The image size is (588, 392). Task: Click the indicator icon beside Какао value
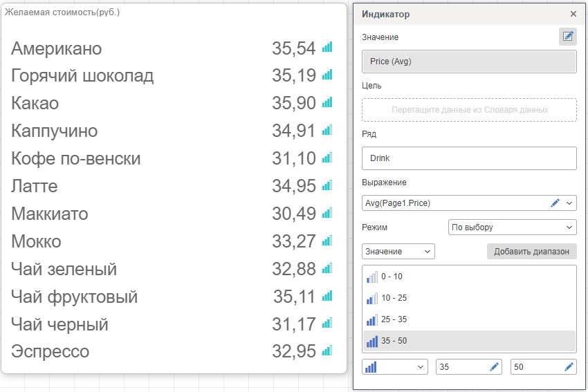pyautogui.click(x=327, y=103)
